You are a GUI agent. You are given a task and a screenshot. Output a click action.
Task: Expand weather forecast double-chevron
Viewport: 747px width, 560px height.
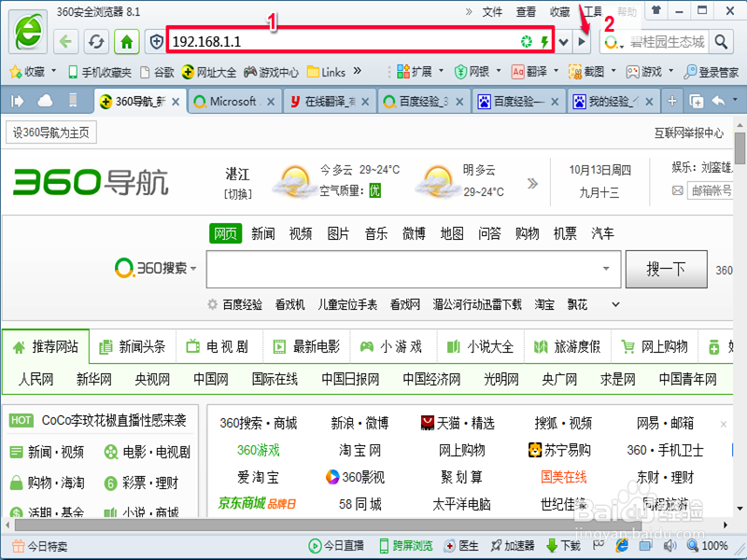[x=532, y=183]
